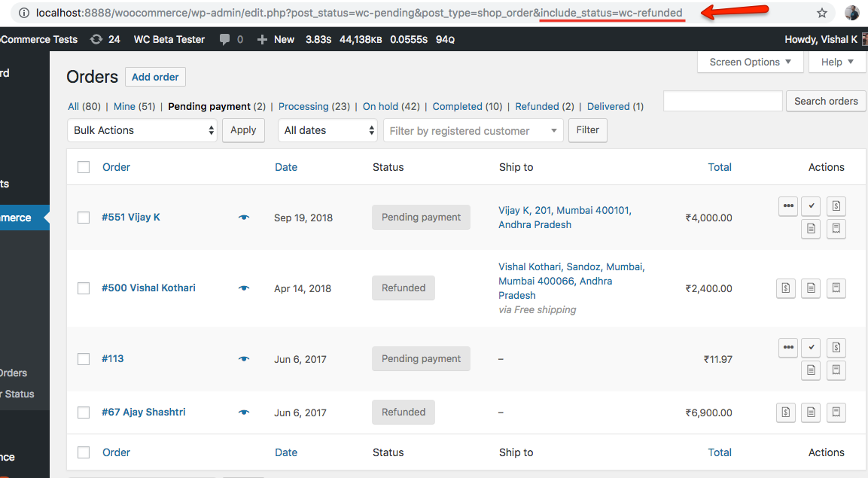
Task: Open the dollar invoice icon for order #113
Action: click(x=836, y=348)
